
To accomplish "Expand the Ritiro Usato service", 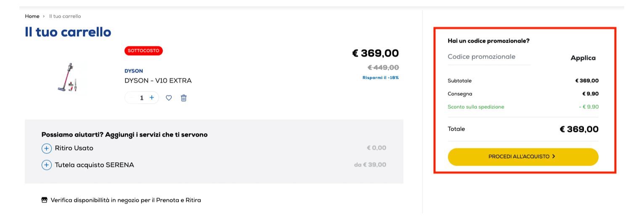I will click(46, 148).
